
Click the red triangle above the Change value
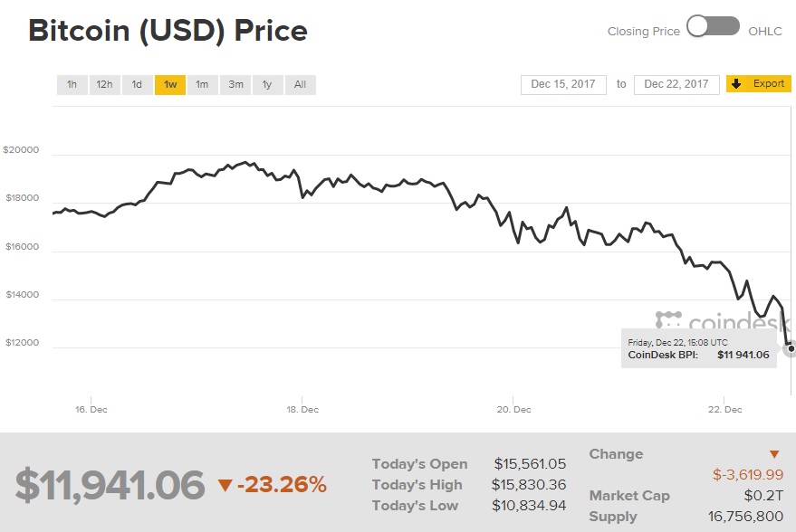pos(775,452)
